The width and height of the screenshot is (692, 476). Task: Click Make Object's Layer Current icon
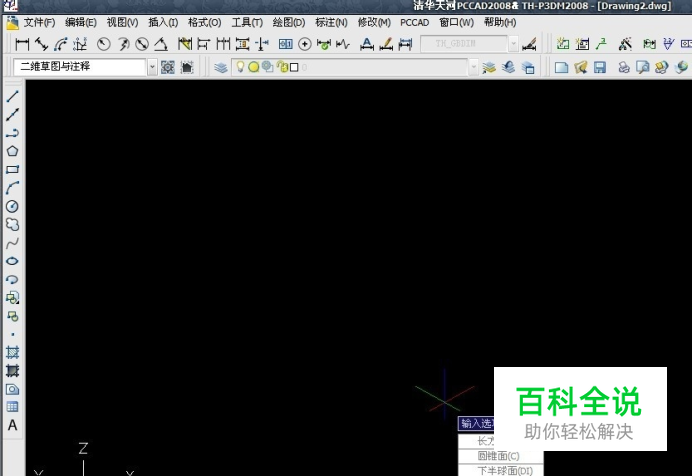(x=489, y=67)
